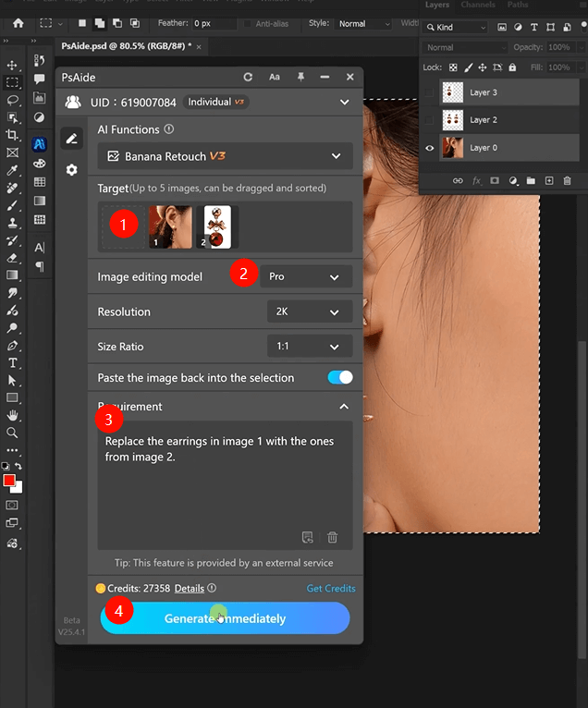Open the Style Normal dropdown
Screen dimensions: 588x708
tap(364, 23)
